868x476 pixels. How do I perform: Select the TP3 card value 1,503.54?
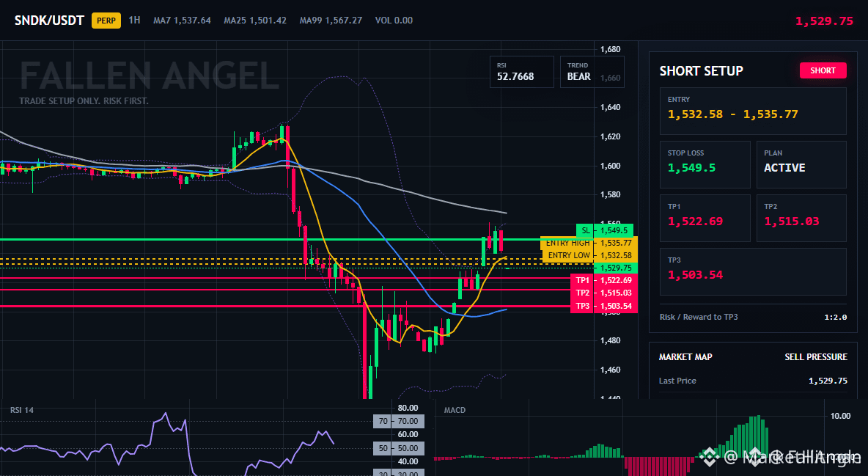[695, 275]
